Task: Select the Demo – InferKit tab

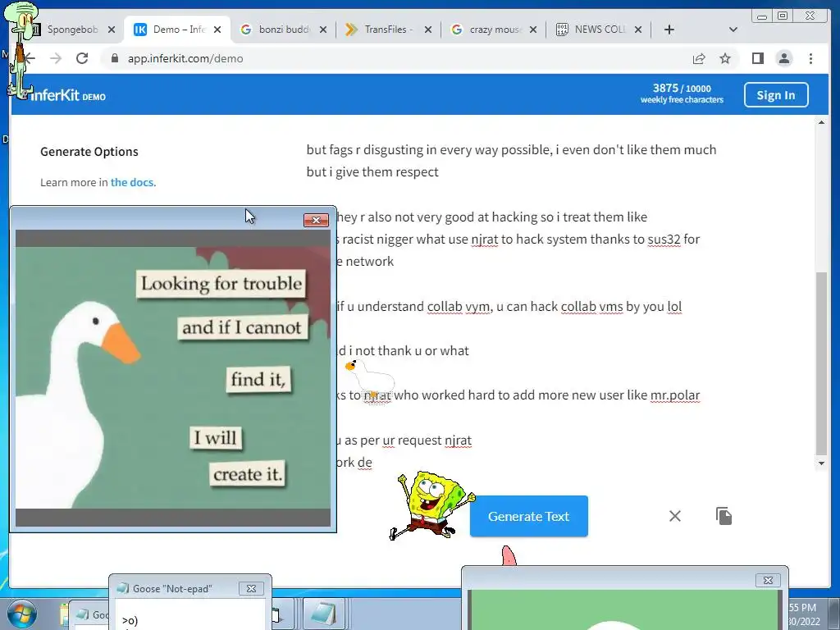Action: [x=179, y=30]
